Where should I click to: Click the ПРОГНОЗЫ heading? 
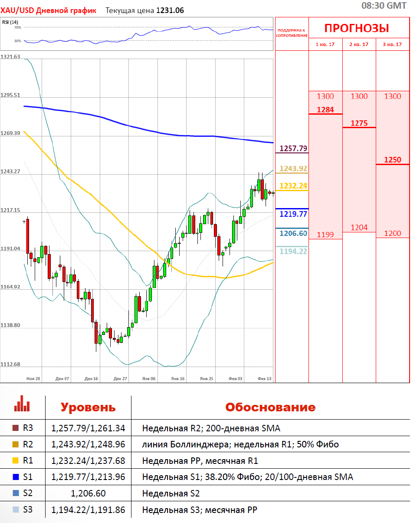pos(357,29)
